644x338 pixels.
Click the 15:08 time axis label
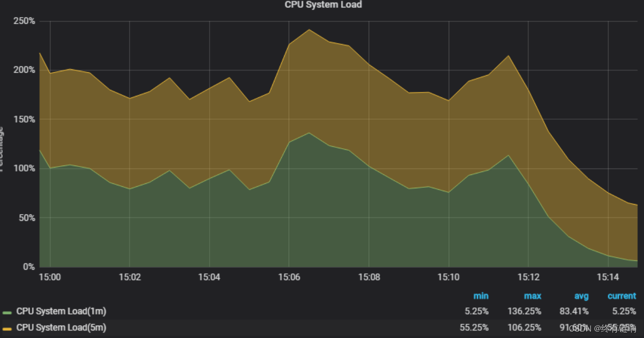tap(369, 277)
